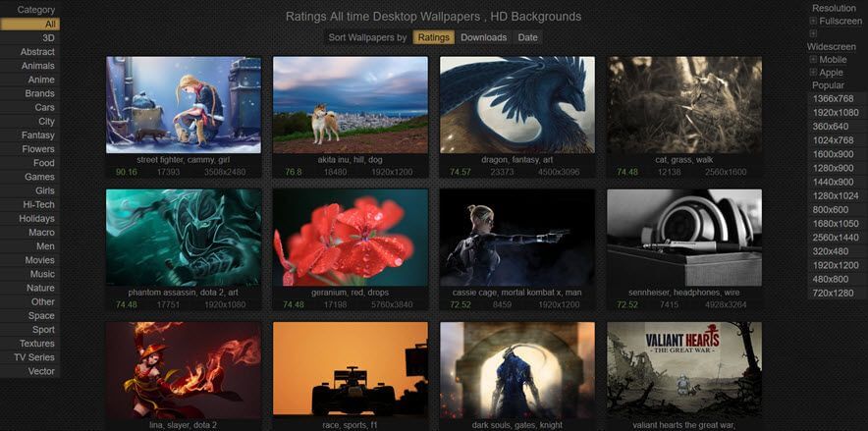The height and width of the screenshot is (431, 868).
Task: Open the Valiant Hearts wallpaper thumbnail
Action: tap(684, 370)
